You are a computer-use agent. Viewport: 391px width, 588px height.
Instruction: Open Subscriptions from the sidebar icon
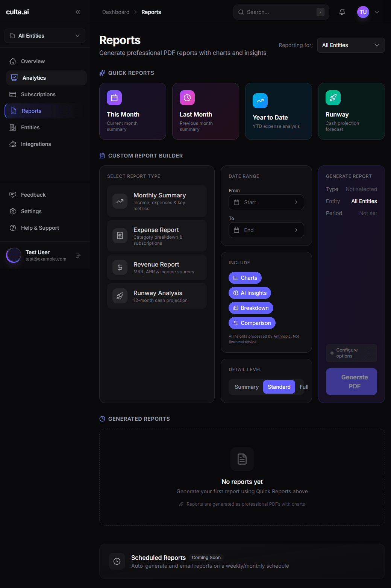click(14, 94)
